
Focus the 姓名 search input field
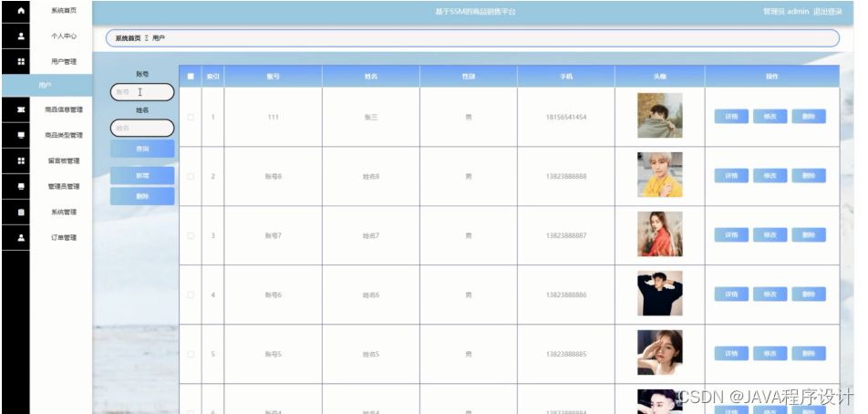pyautogui.click(x=142, y=128)
